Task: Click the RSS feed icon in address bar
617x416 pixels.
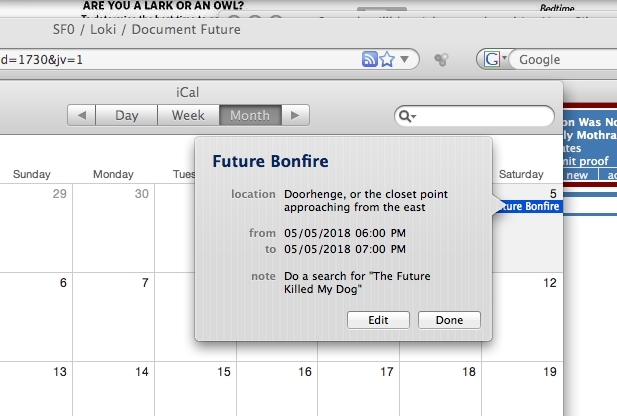Action: pyautogui.click(x=370, y=59)
